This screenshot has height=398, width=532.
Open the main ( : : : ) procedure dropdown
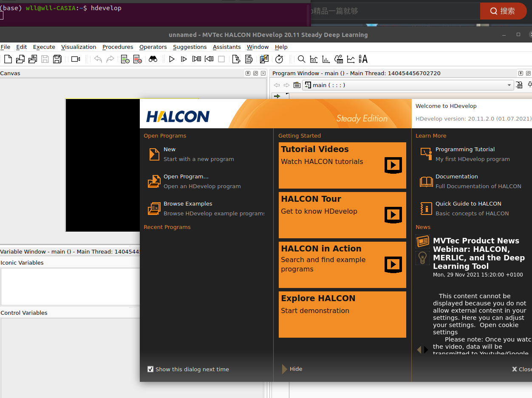coord(509,85)
